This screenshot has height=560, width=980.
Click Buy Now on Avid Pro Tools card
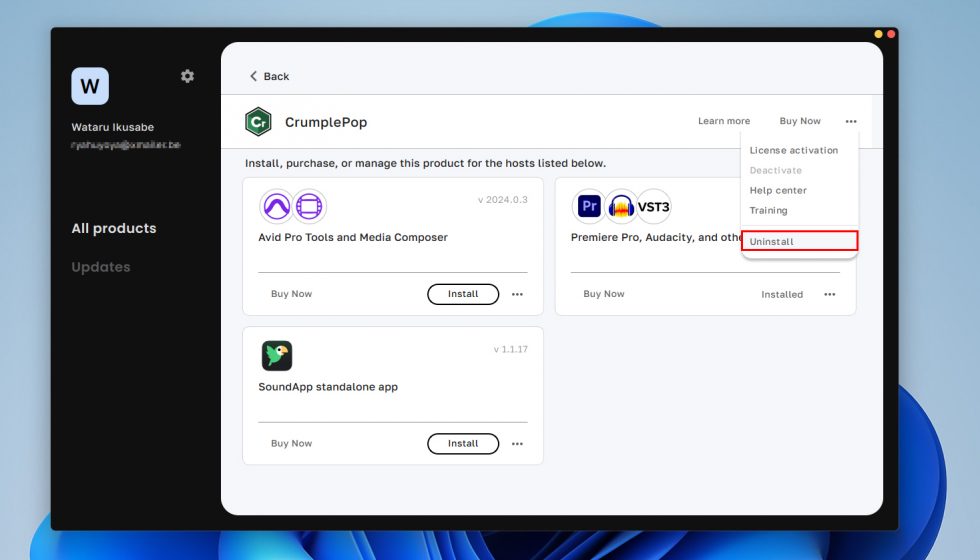(291, 294)
